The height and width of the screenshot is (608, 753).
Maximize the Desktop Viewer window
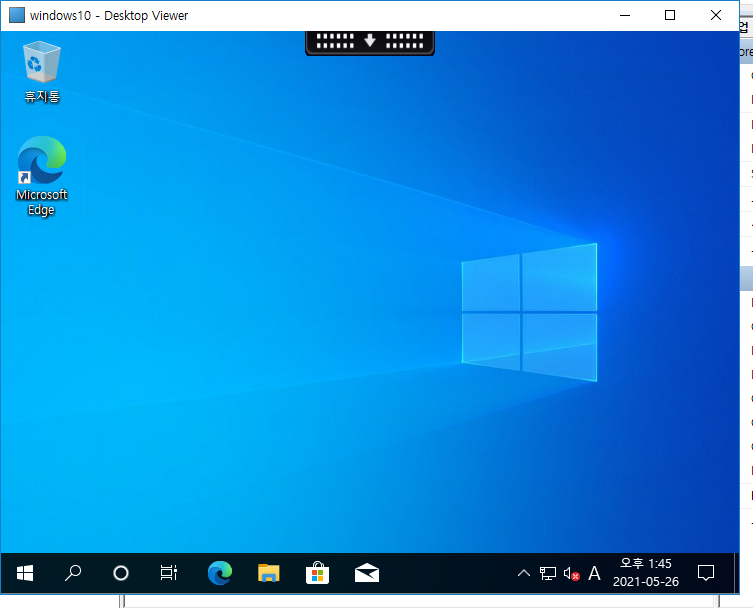point(670,15)
